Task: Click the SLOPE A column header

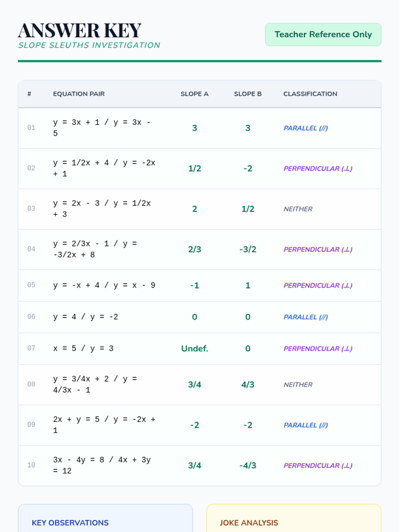Action: click(195, 94)
